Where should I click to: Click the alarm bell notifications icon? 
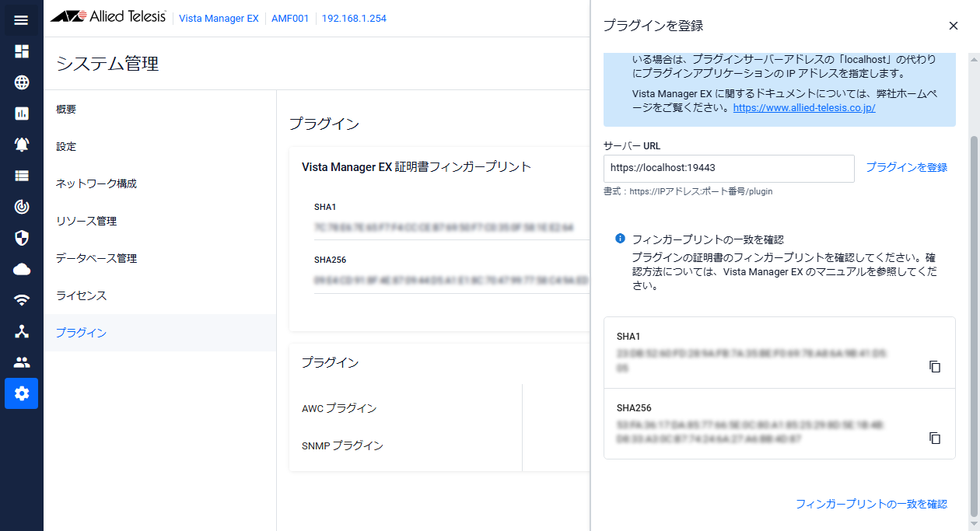21,145
